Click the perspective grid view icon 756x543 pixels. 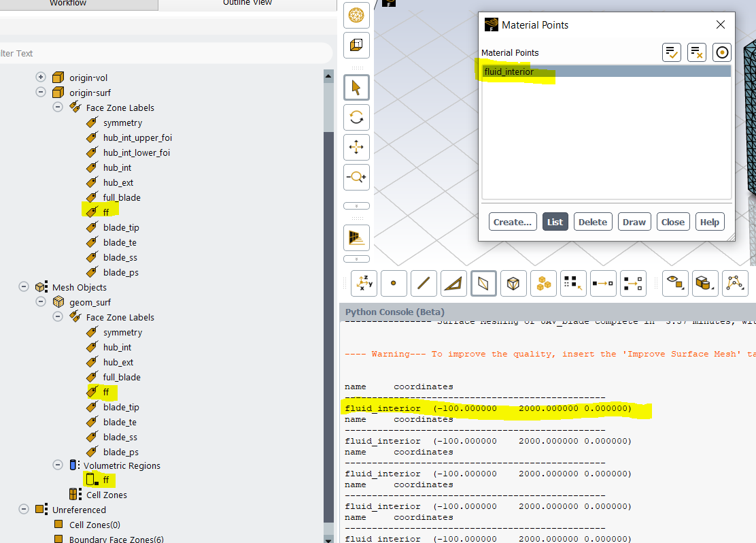pos(356,237)
